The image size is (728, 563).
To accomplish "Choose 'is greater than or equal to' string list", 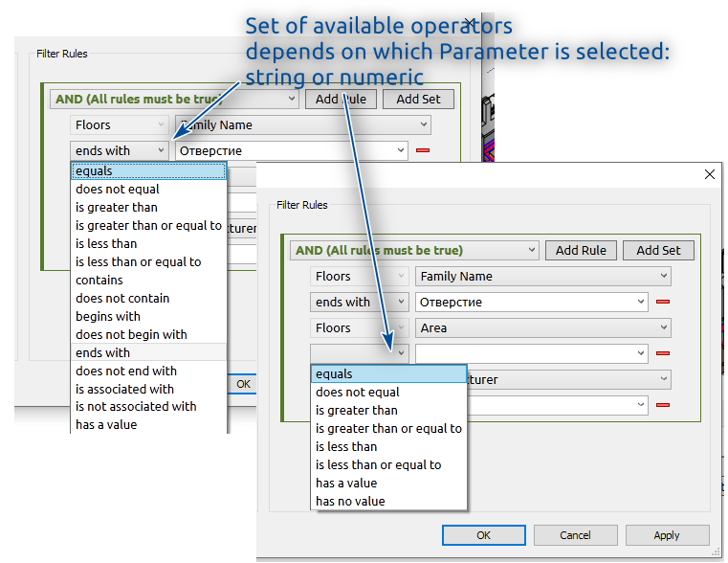I will (x=148, y=225).
